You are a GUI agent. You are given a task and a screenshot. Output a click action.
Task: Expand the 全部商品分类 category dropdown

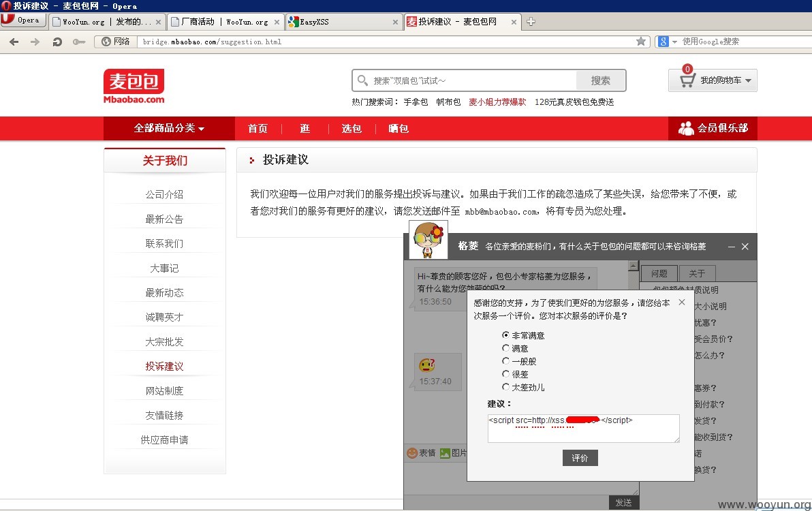click(x=169, y=128)
